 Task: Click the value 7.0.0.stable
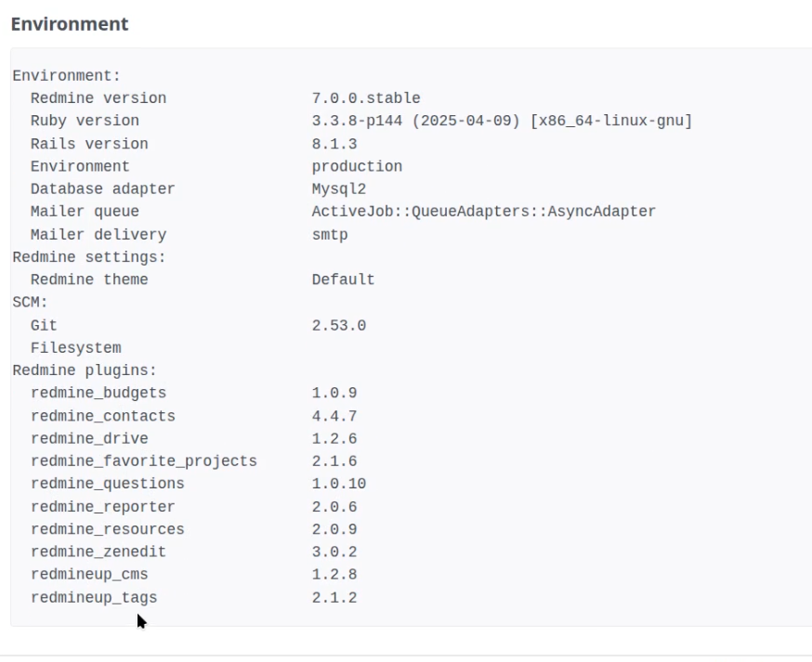(x=366, y=97)
